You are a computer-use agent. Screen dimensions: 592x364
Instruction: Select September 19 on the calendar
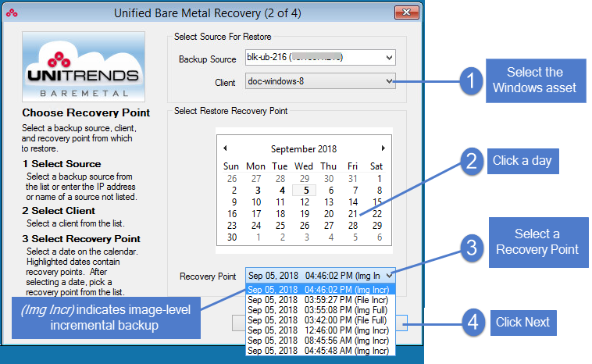tap(305, 214)
